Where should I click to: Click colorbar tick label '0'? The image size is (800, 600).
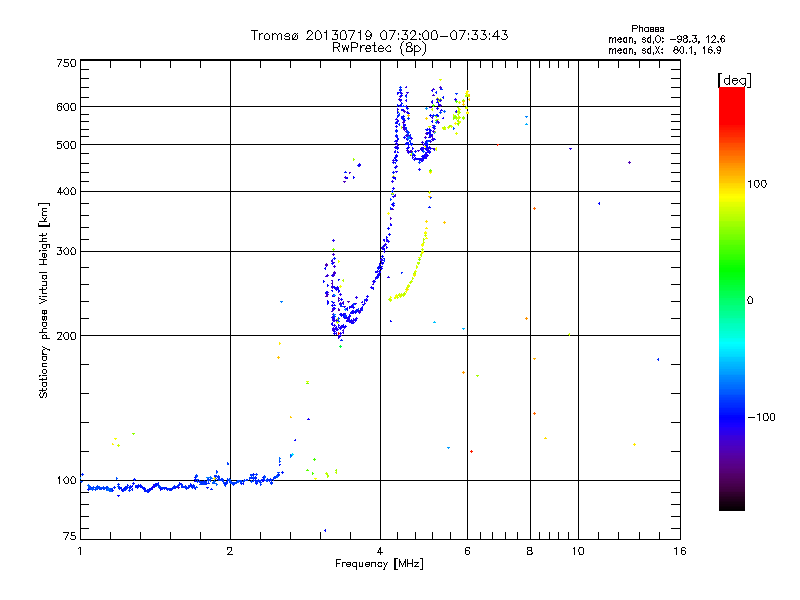[750, 301]
